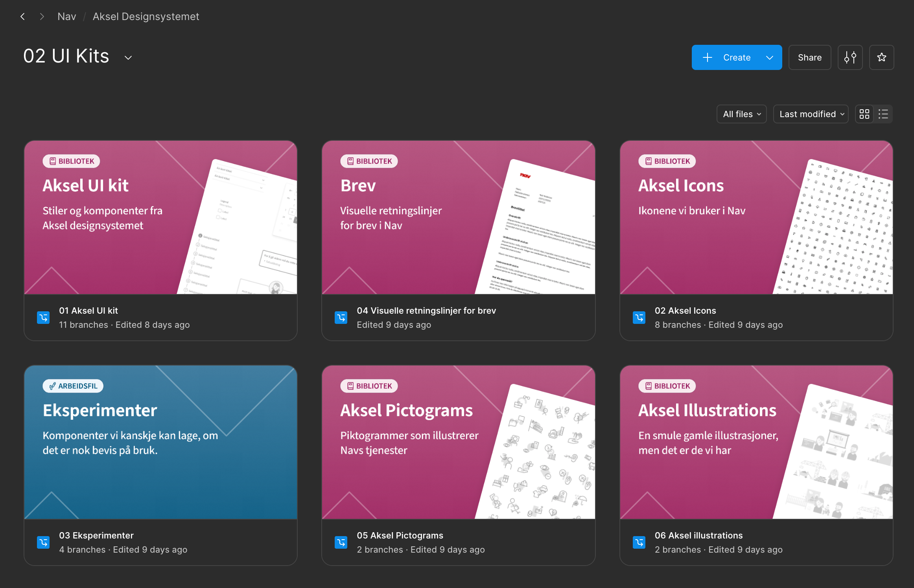914x588 pixels.
Task: Go to Aksel Designsystemet breadcrumb
Action: 146,17
